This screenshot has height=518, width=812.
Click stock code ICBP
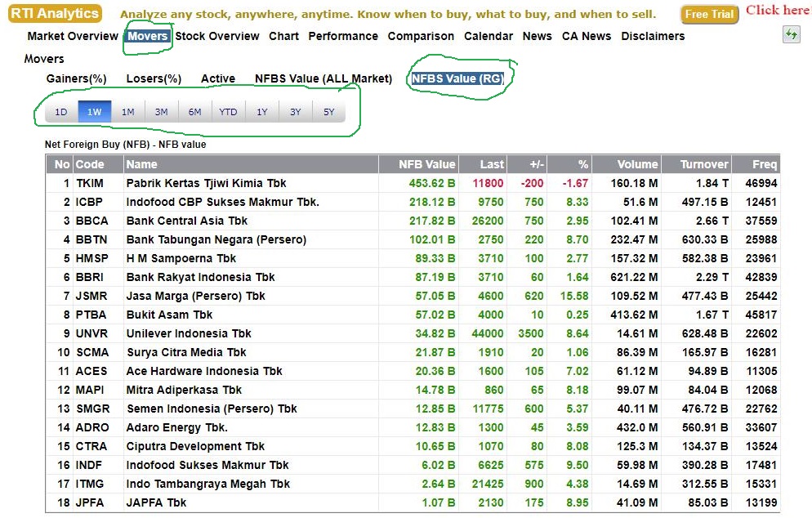(89, 202)
